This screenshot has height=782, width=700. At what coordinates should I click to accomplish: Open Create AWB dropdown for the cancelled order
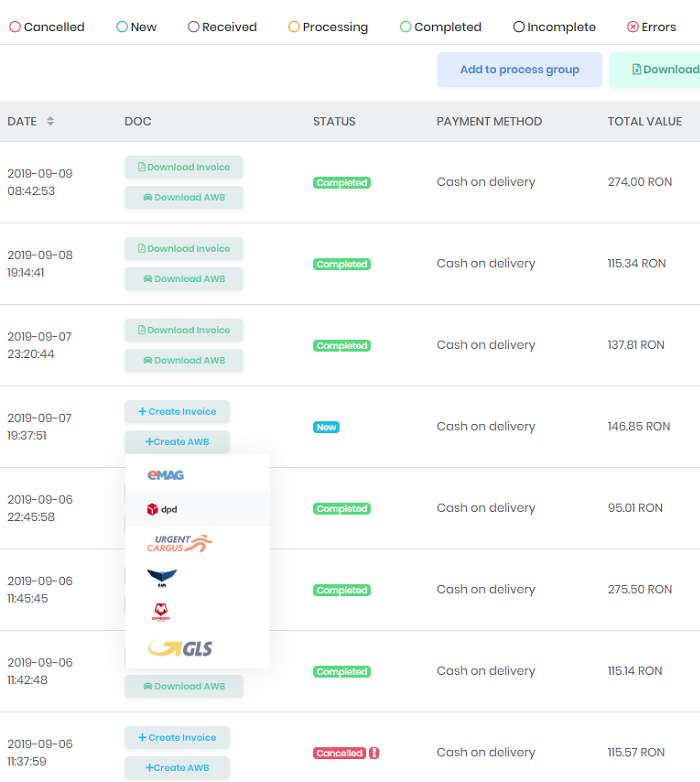(x=177, y=768)
